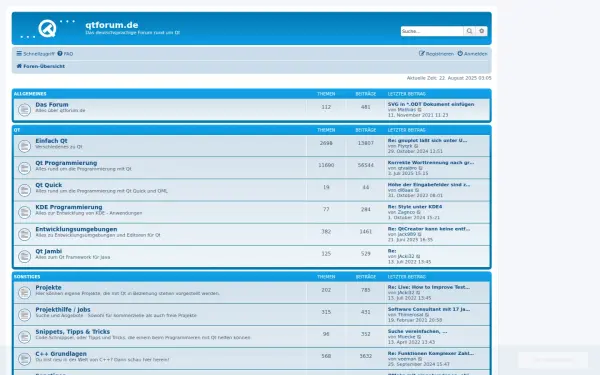Open last post 'Re: QtCreator kann keine entf...'
Screen dimensions: 600x375
429,229
